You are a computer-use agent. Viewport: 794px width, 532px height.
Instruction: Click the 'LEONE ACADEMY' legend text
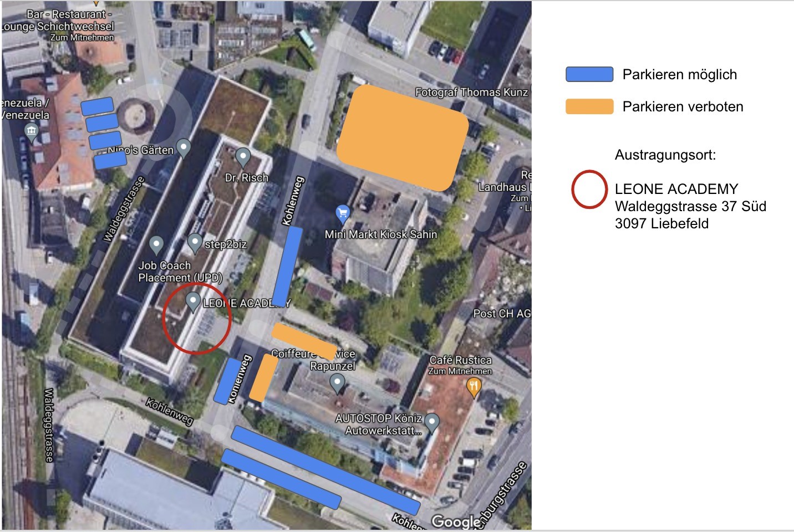click(676, 189)
